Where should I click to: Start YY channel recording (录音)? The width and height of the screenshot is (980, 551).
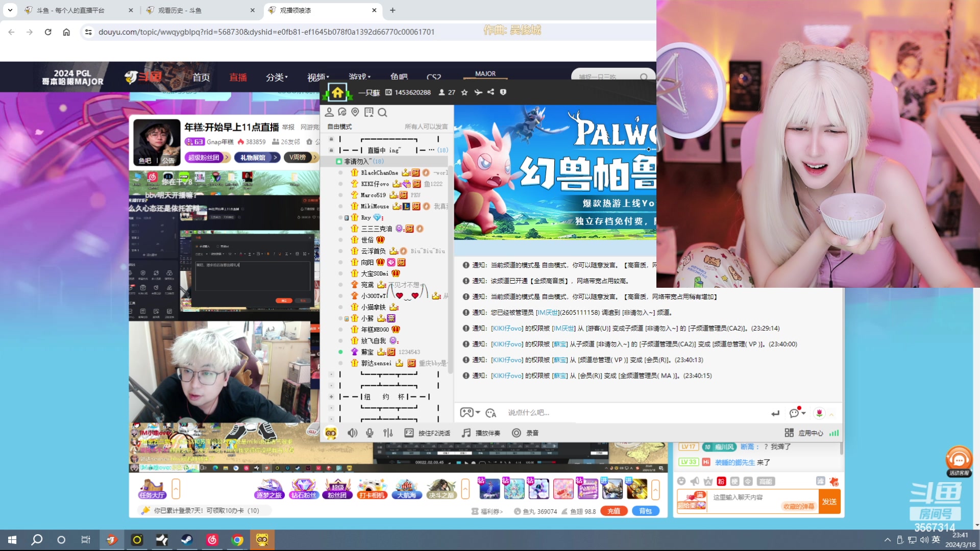[525, 433]
